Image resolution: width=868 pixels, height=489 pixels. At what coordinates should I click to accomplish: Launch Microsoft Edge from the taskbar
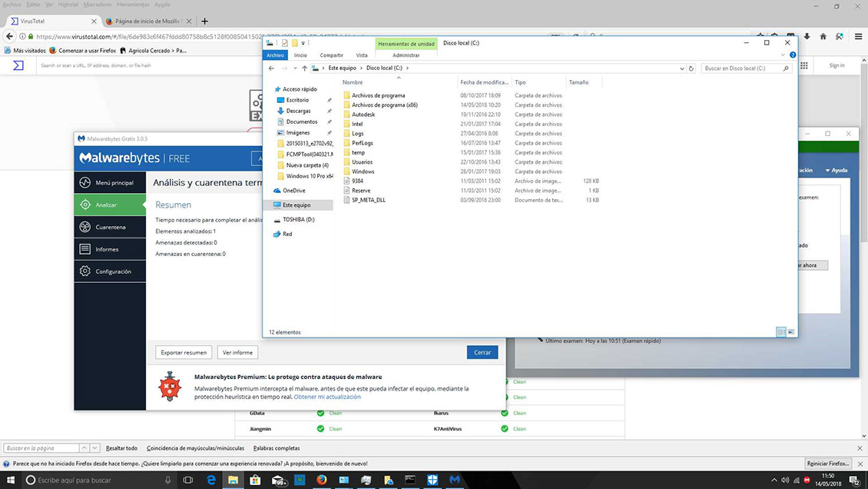click(210, 480)
